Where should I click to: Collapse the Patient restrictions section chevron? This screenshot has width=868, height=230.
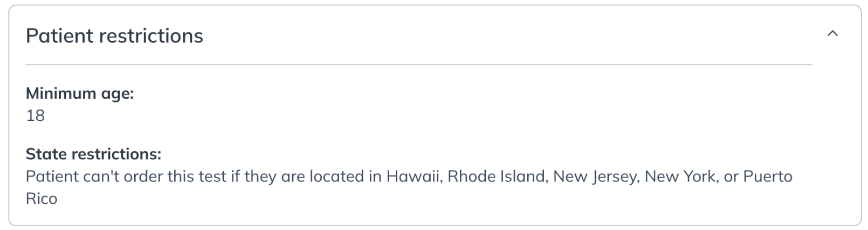[832, 33]
